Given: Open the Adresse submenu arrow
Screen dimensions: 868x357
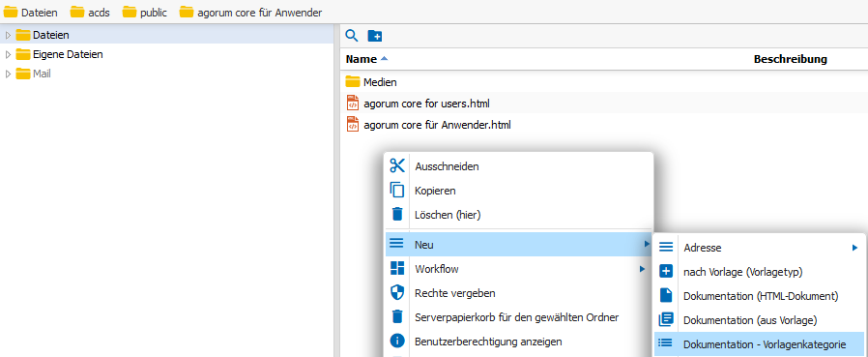Looking at the screenshot, I should pos(854,248).
